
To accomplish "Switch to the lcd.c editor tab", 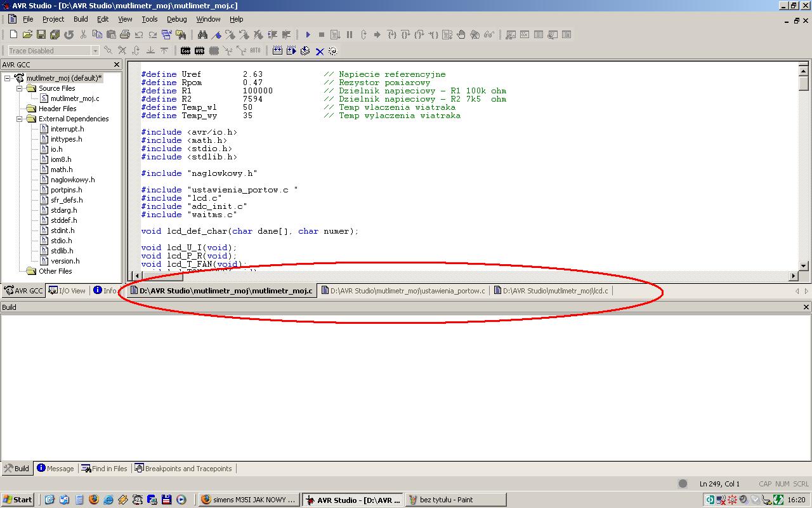I will [551, 291].
